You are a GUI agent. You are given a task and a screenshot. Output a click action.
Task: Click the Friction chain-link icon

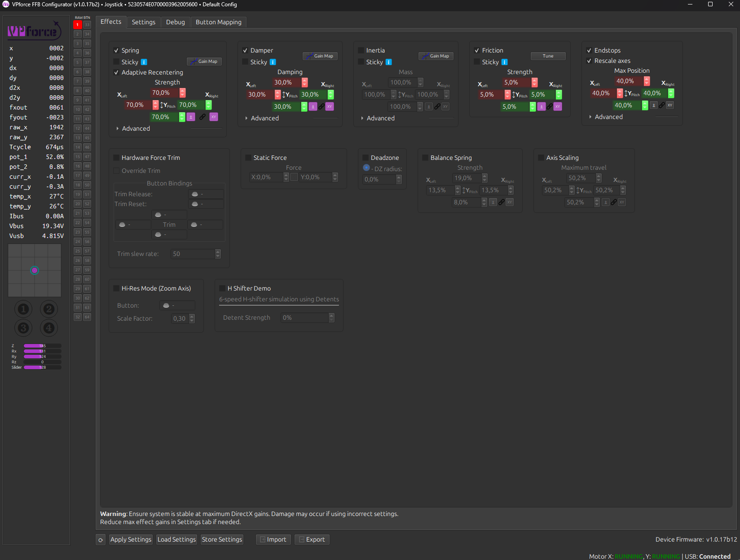pos(550,106)
